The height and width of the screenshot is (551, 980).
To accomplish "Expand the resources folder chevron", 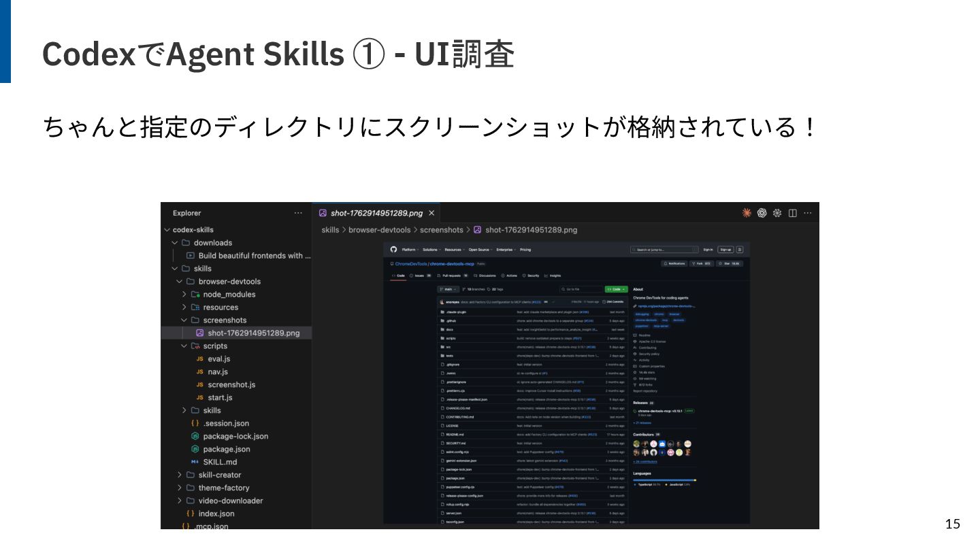I will point(184,307).
